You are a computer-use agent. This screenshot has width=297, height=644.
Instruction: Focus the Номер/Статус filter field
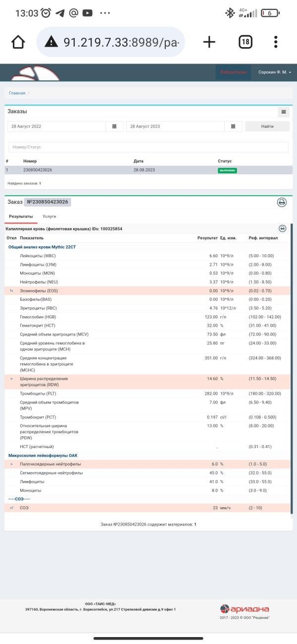[148, 147]
